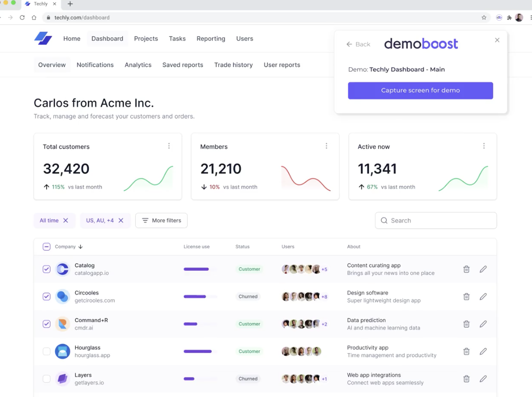Expand the +2 users on Command+R row
This screenshot has width=532, height=397.
point(324,324)
